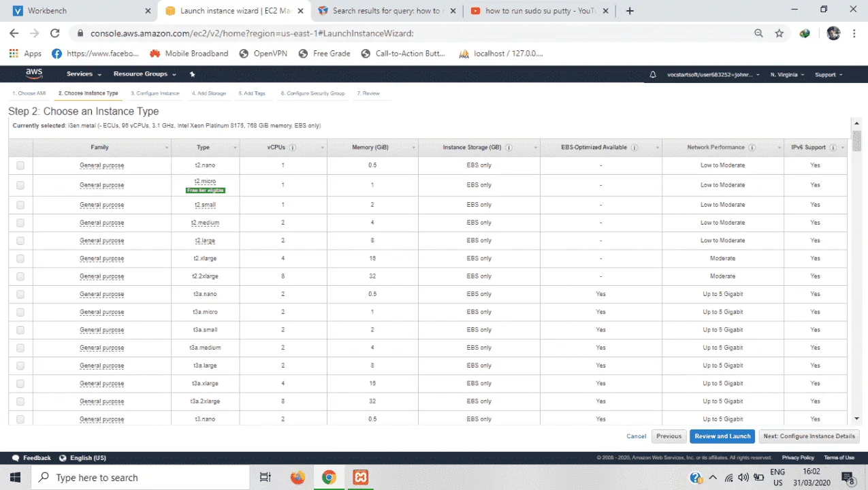
Task: Expand the Resource Groups dropdown
Action: (144, 74)
